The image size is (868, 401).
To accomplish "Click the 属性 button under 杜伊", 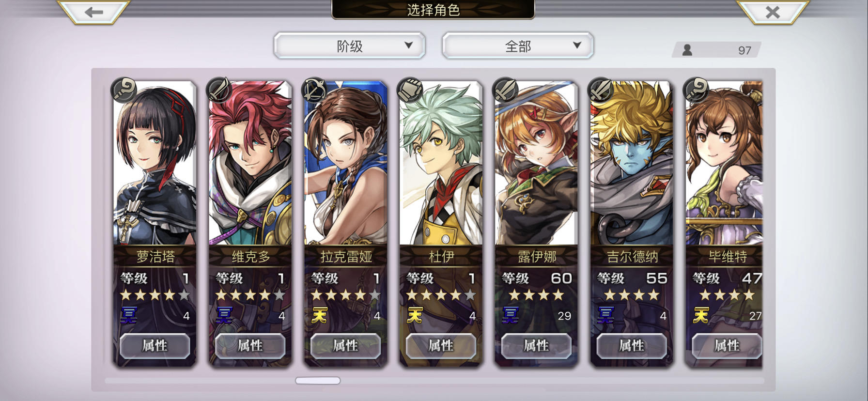I will [441, 346].
